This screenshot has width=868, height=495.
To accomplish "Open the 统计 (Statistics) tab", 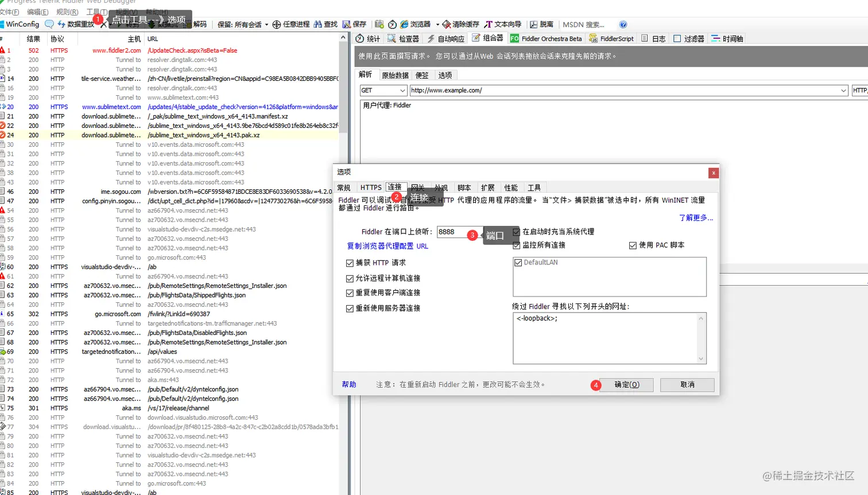I will click(368, 38).
